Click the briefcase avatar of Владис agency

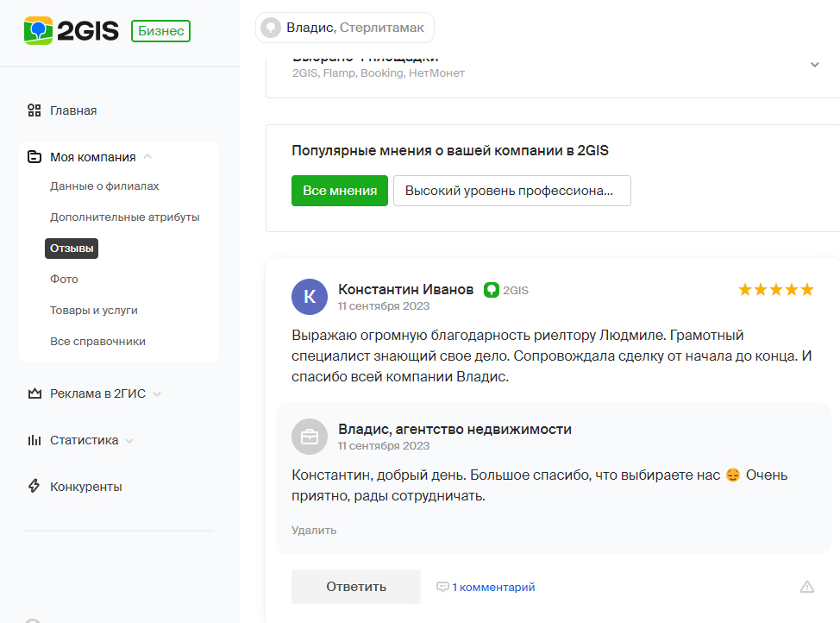click(310, 437)
